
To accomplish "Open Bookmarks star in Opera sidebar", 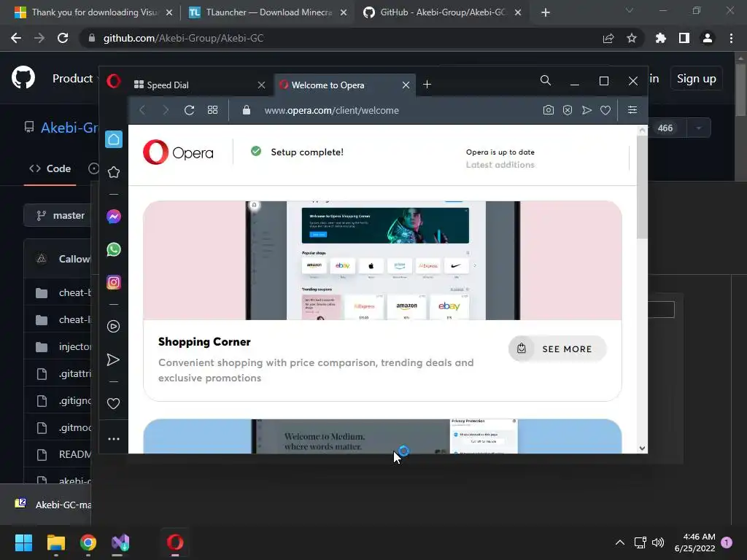I will 113,172.
